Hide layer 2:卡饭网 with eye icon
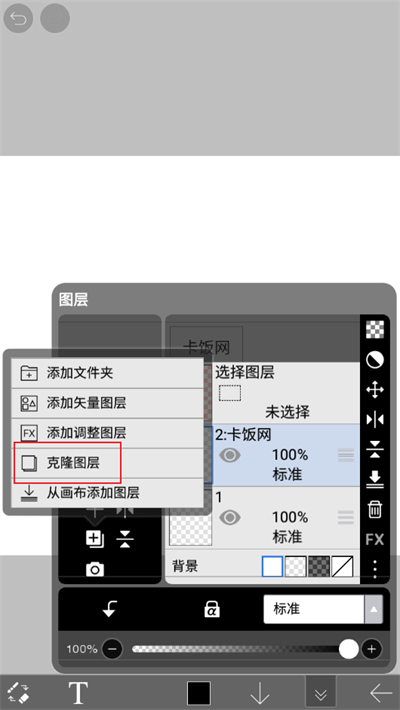 230,456
